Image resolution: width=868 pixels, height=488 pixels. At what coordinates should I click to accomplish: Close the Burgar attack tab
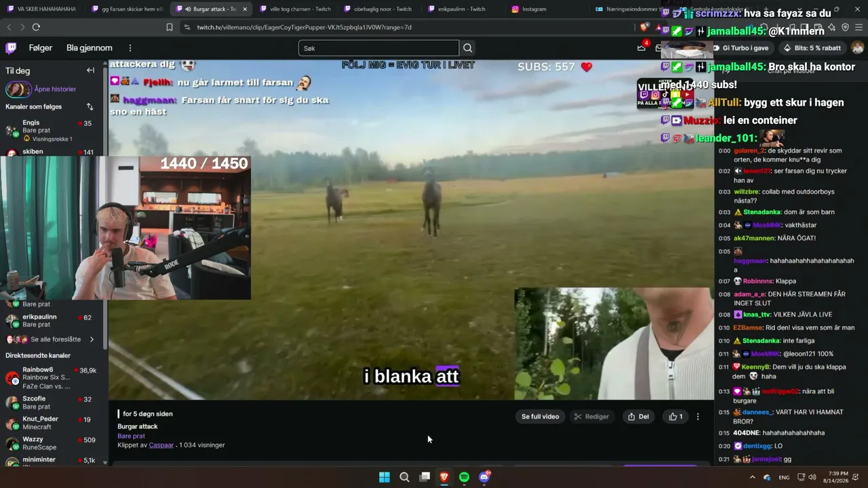point(245,9)
